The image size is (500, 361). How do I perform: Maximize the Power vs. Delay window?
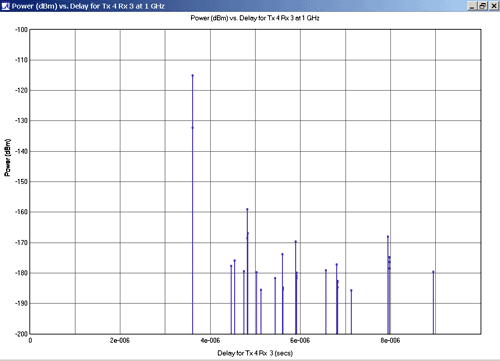coord(482,6)
